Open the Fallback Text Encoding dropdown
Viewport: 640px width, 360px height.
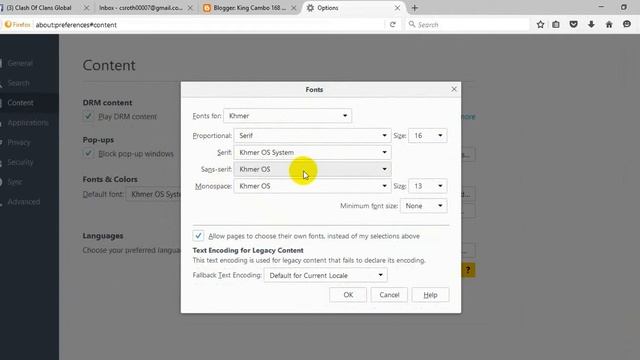[x=325, y=275]
